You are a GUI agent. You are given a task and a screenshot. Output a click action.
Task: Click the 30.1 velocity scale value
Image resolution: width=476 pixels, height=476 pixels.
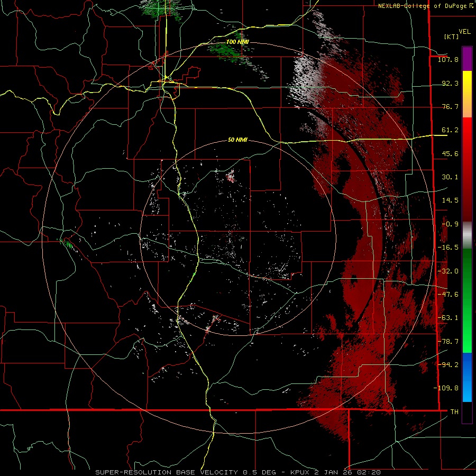click(450, 177)
